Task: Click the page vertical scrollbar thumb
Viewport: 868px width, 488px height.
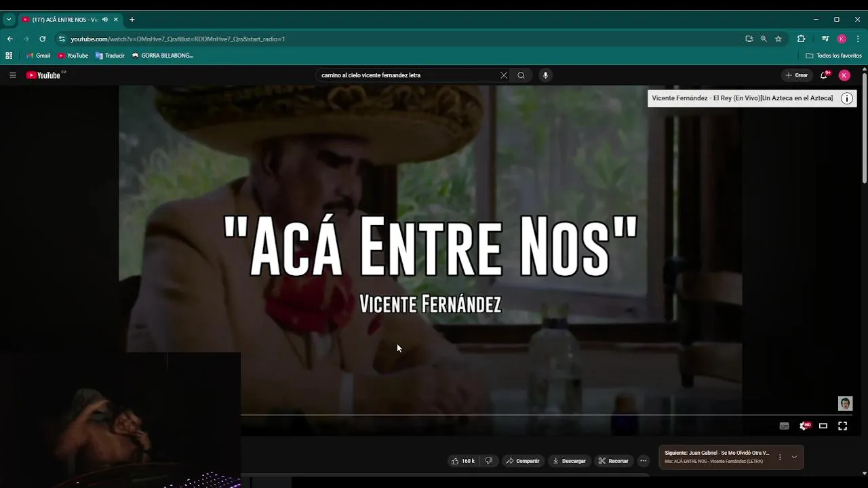Action: tap(865, 127)
